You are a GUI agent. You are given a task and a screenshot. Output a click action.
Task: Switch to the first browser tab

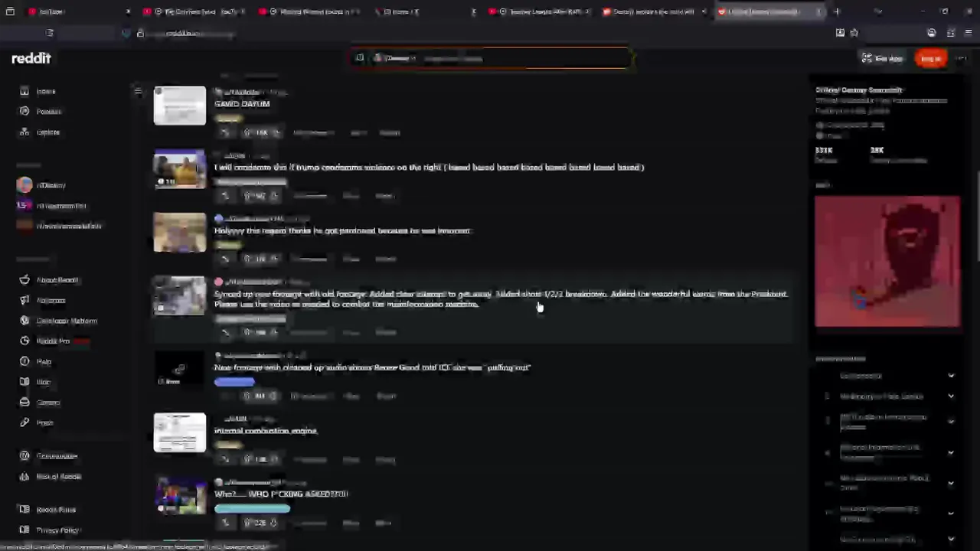tap(77, 11)
